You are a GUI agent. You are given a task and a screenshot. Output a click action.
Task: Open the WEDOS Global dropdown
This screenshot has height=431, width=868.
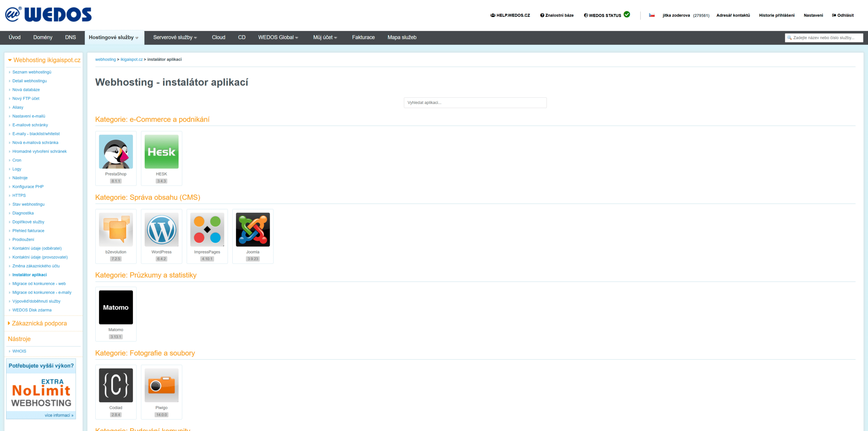[x=278, y=37]
